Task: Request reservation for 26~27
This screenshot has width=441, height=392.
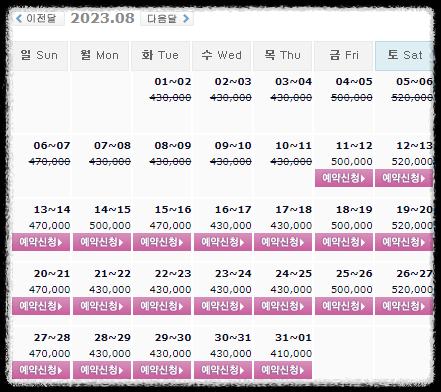Action: (x=404, y=306)
